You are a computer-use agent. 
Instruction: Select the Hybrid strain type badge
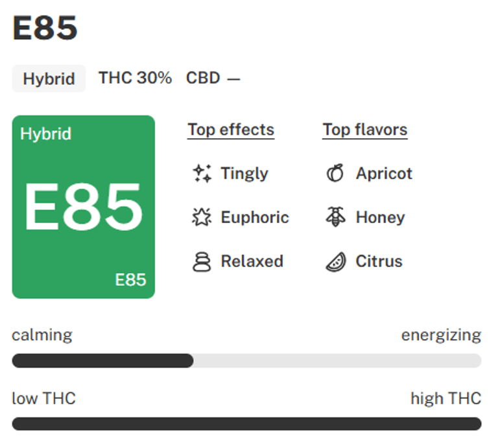[49, 79]
